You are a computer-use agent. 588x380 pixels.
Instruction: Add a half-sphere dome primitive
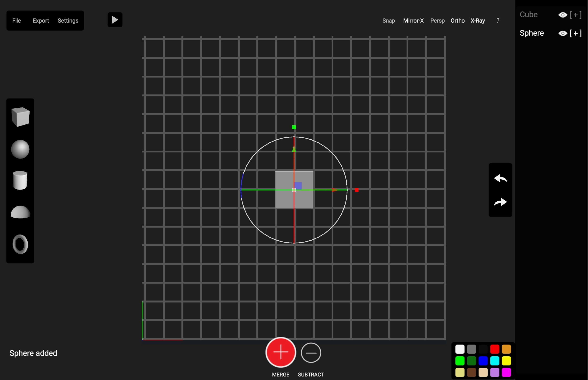pyautogui.click(x=20, y=212)
